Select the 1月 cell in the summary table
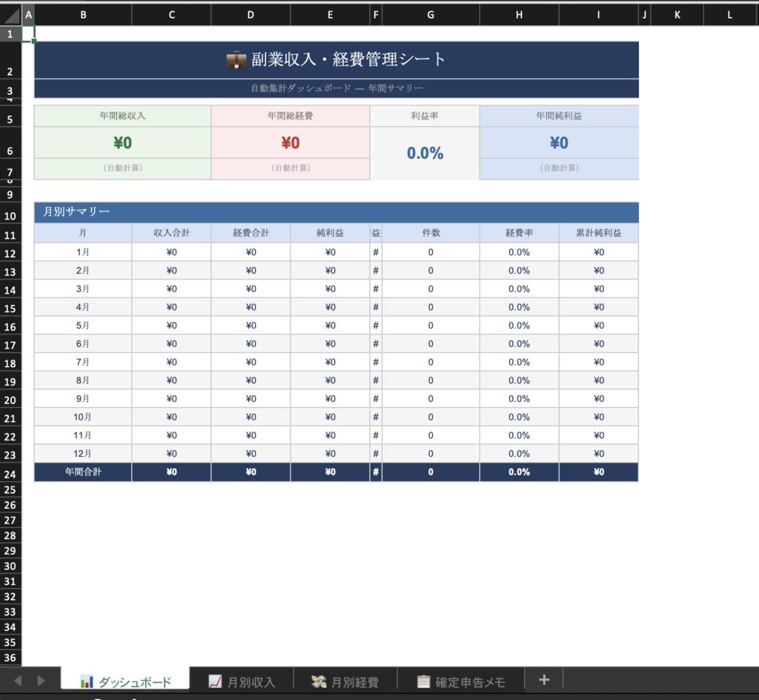This screenshot has width=759, height=700. tap(82, 251)
